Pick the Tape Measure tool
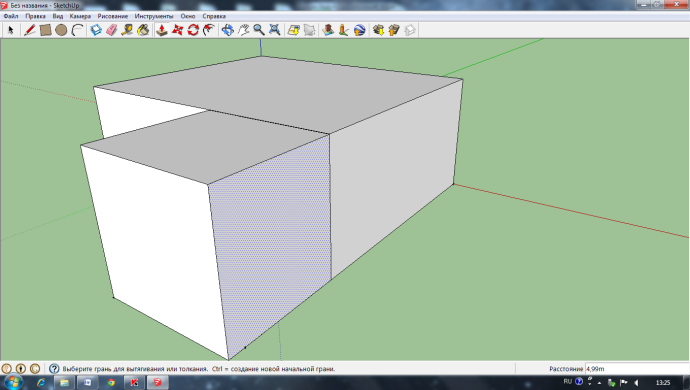This screenshot has width=690, height=390. (x=127, y=30)
